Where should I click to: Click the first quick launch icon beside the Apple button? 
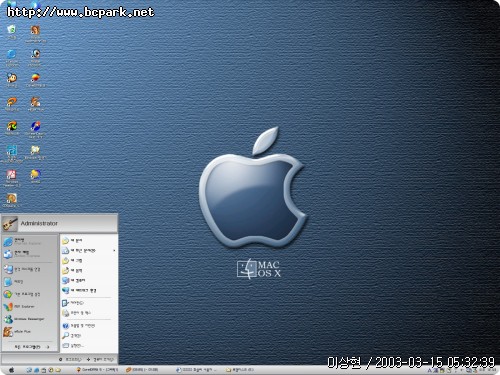(x=29, y=370)
